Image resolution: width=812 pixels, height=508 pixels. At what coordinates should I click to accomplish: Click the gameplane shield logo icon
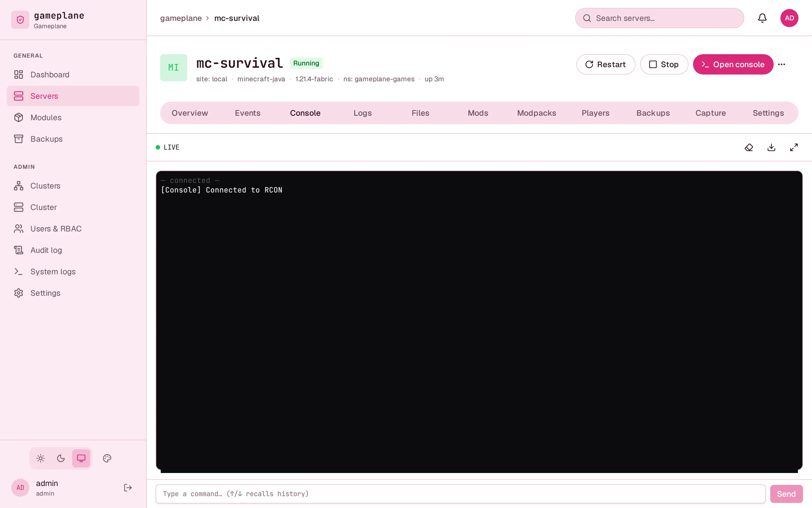click(x=20, y=20)
